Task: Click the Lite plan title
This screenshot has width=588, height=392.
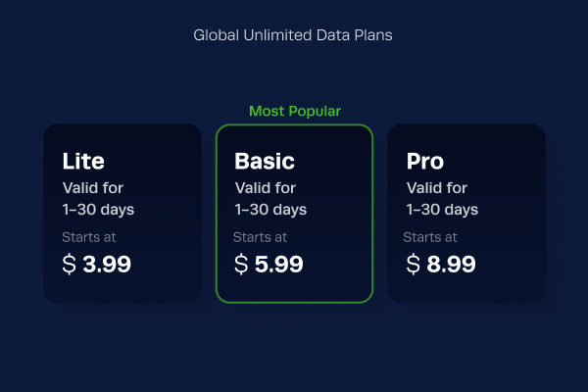Action: click(83, 161)
